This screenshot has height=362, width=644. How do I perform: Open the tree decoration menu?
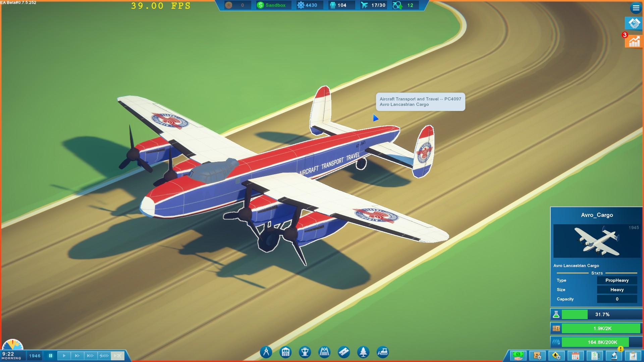(363, 352)
